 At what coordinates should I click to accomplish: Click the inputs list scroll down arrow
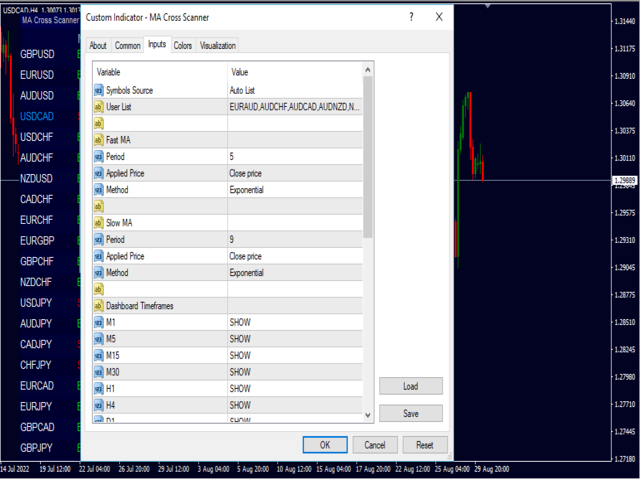[367, 415]
